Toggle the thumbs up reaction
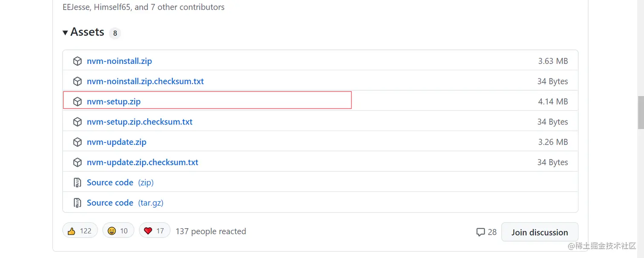Viewport: 644px width, 258px height. (x=80, y=231)
